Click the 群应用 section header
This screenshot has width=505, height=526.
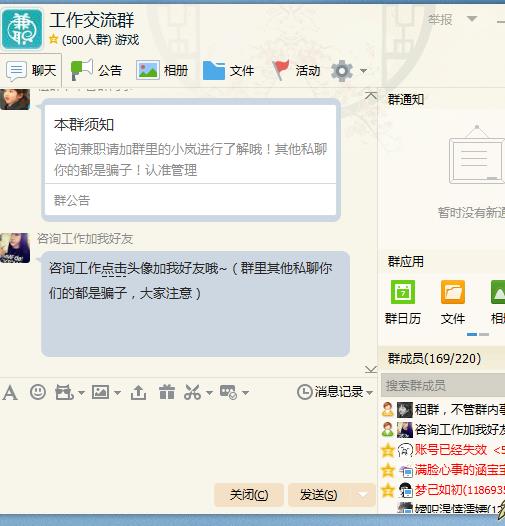coord(406,261)
